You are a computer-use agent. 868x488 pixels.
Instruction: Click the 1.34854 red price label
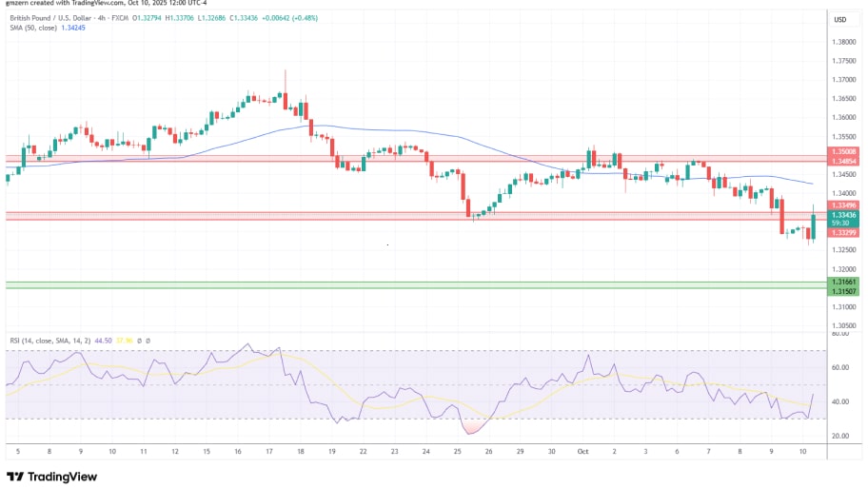(x=843, y=161)
